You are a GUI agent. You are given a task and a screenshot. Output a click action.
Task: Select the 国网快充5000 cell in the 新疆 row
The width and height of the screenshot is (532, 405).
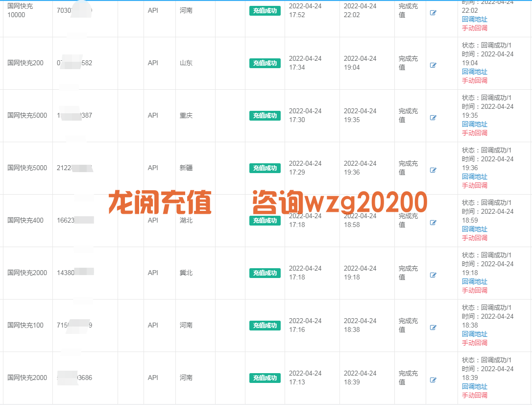click(x=27, y=168)
